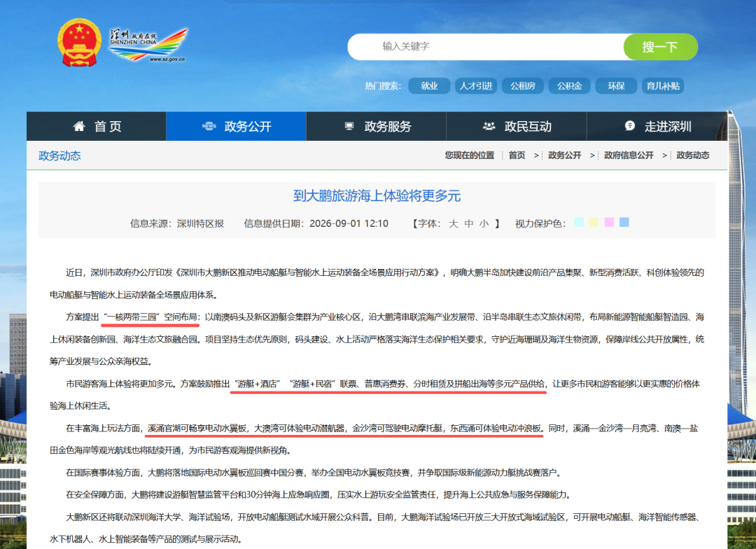This screenshot has width=756, height=549.
Task: Search hot keyword 人才引进
Action: coord(476,86)
